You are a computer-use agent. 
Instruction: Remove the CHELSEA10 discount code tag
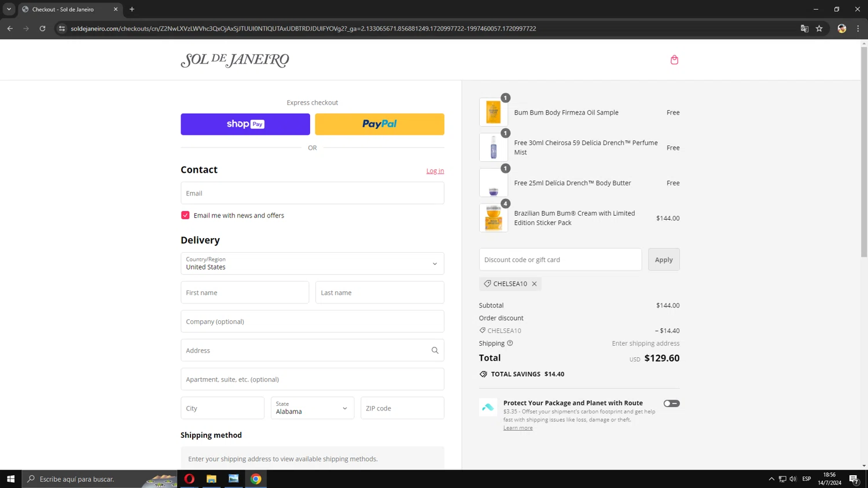tap(534, 284)
